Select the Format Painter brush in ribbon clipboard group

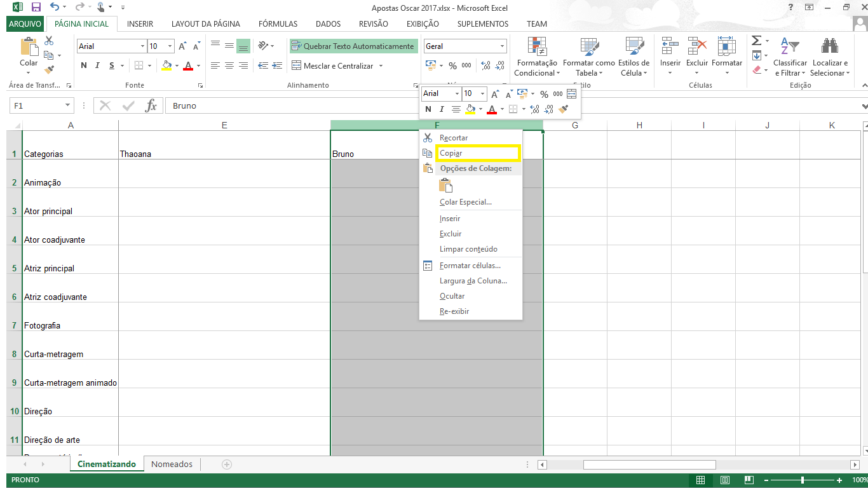pyautogui.click(x=49, y=70)
